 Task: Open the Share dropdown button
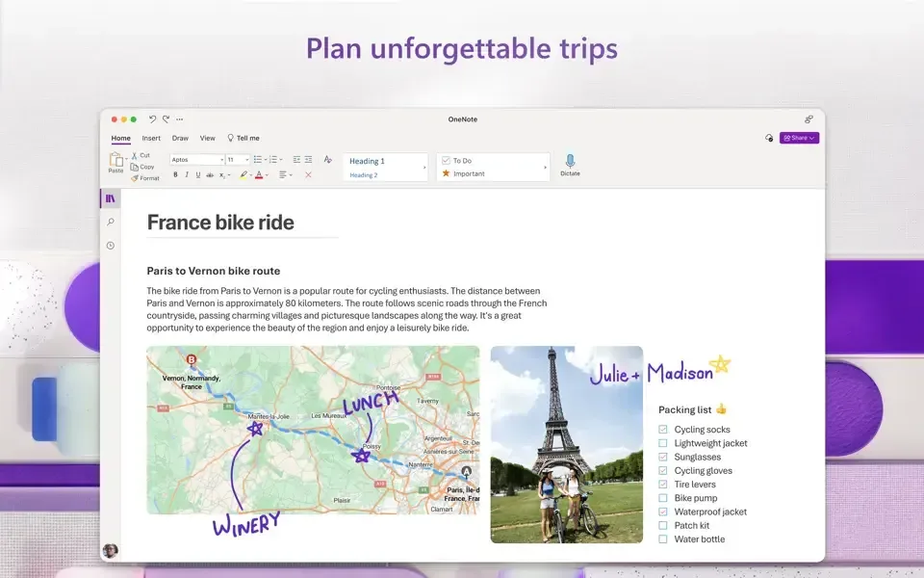pos(799,138)
